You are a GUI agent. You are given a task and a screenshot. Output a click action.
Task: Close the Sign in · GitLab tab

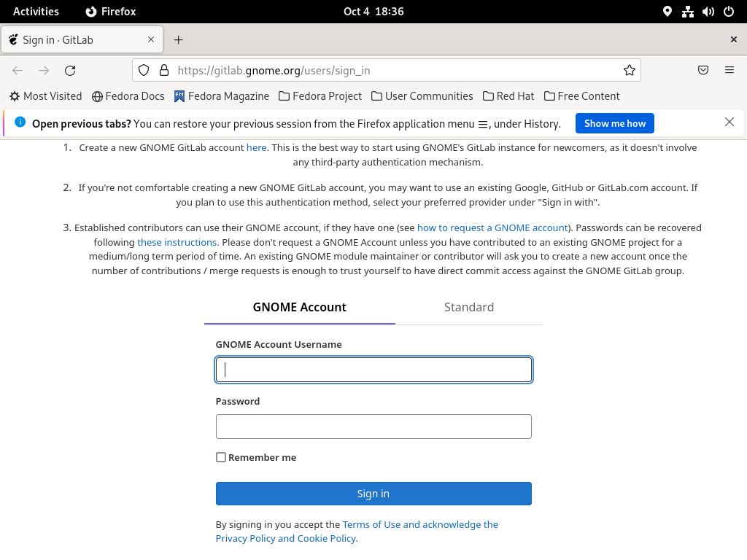point(151,39)
